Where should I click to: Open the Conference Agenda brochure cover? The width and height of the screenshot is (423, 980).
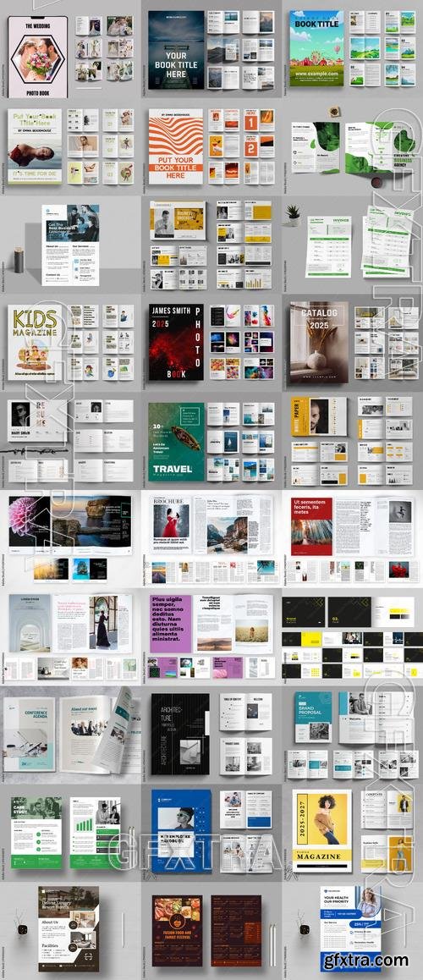(30, 735)
